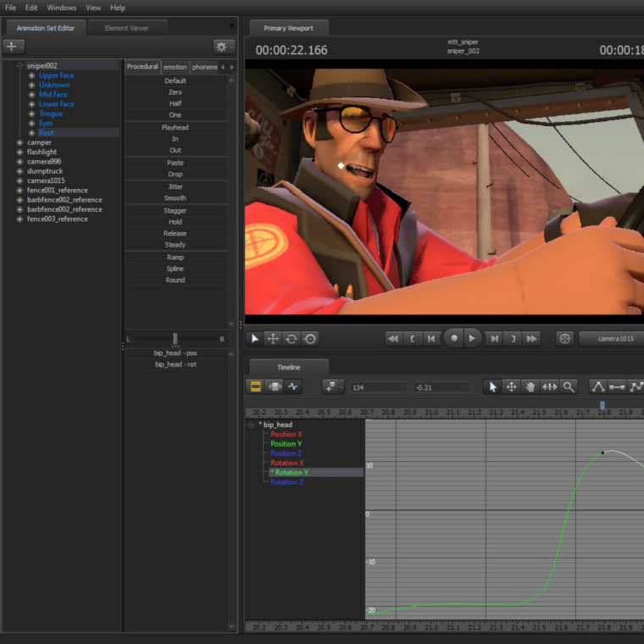Switch to the Procedural presets tab
The width and height of the screenshot is (644, 644).
142,67
